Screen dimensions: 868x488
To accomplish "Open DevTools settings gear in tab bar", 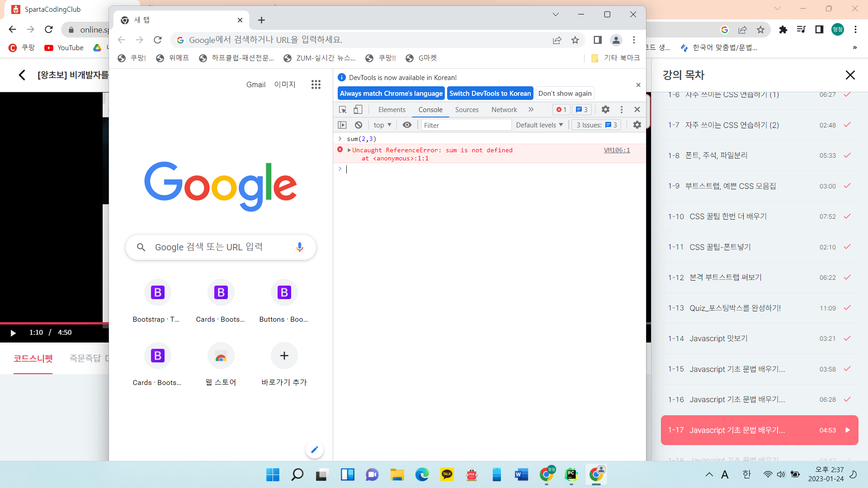I will coord(605,109).
